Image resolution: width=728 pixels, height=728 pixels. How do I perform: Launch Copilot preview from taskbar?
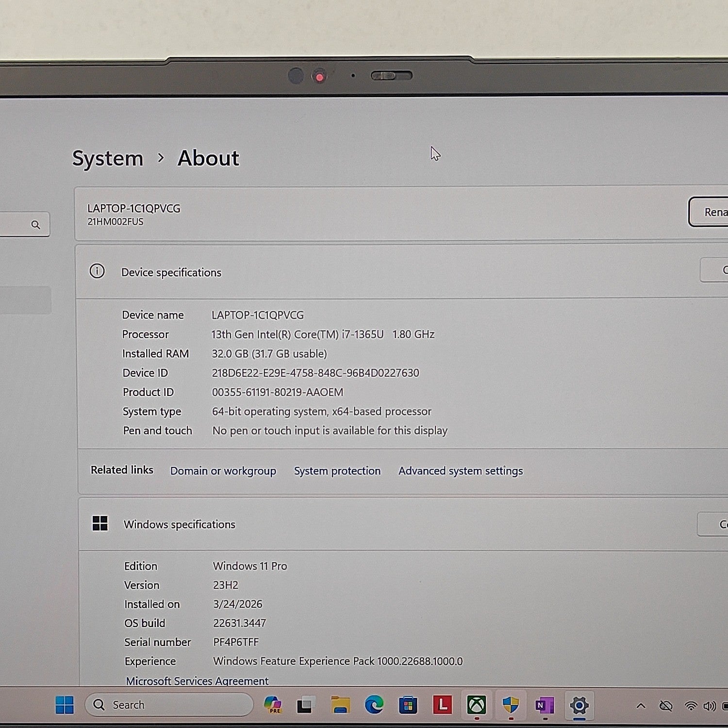(273, 705)
